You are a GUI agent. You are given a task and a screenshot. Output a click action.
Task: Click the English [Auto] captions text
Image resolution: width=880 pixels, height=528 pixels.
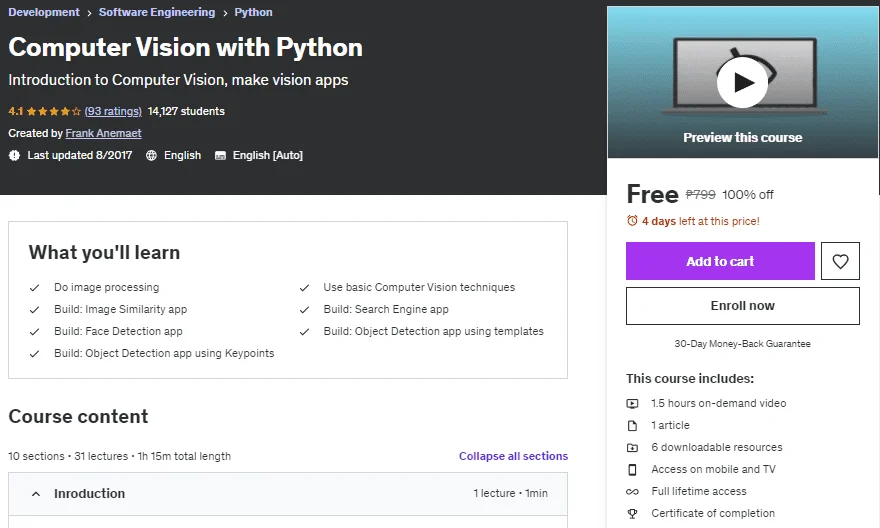tap(268, 155)
